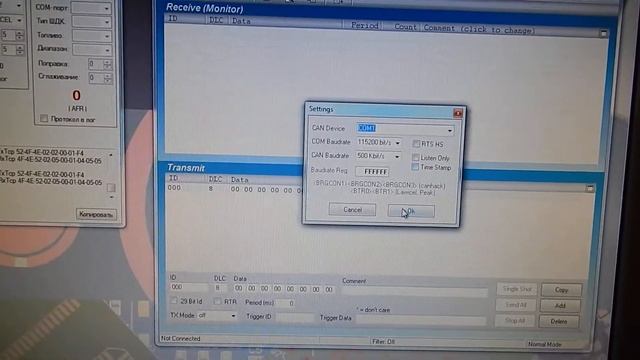Open the COM Baudrate dropdown

click(x=397, y=143)
